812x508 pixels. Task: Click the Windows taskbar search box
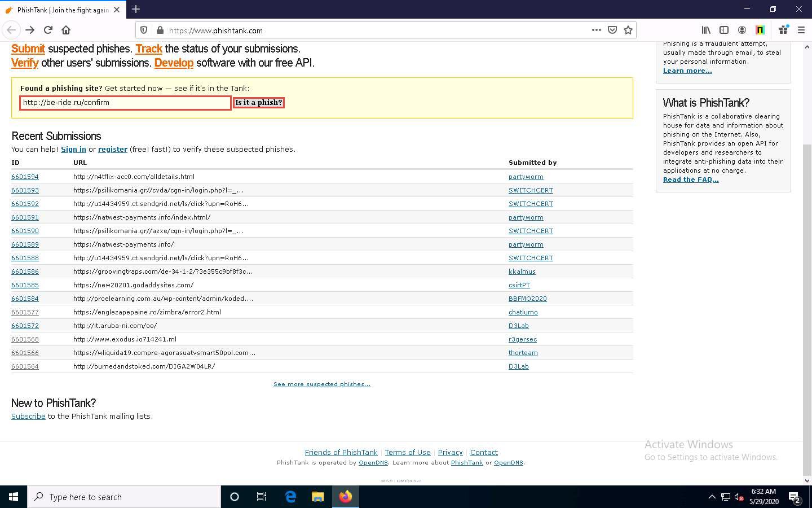click(x=124, y=497)
